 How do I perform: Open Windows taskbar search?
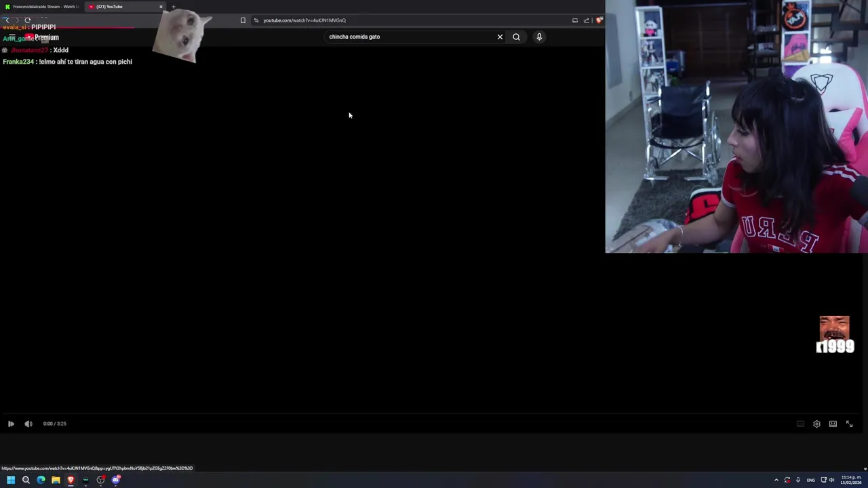[x=26, y=480]
